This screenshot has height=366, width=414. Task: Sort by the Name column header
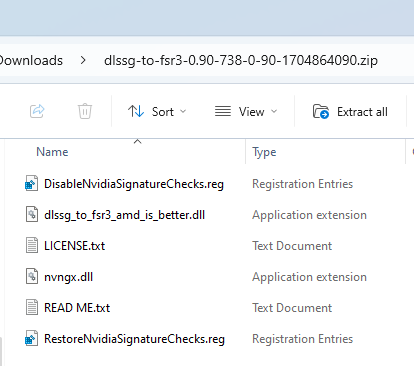click(x=52, y=152)
